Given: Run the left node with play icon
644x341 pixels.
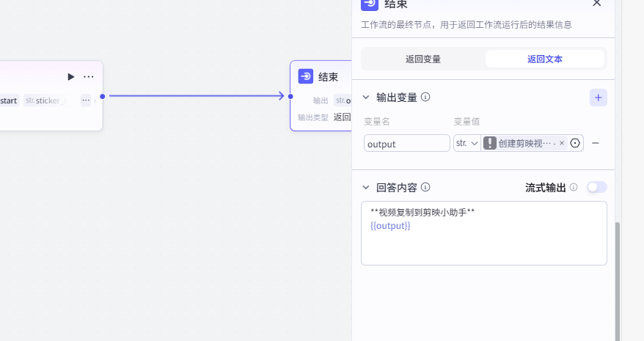Looking at the screenshot, I should pos(70,76).
